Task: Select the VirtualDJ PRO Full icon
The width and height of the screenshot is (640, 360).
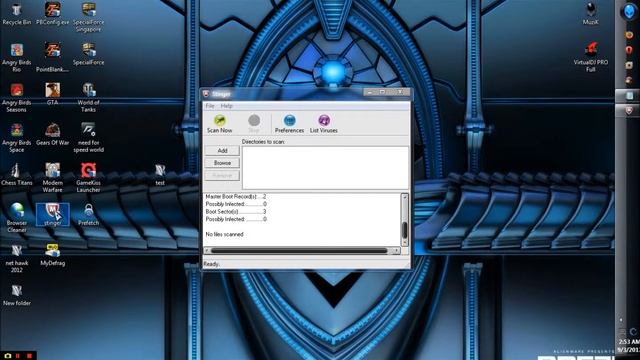Action: [591, 57]
